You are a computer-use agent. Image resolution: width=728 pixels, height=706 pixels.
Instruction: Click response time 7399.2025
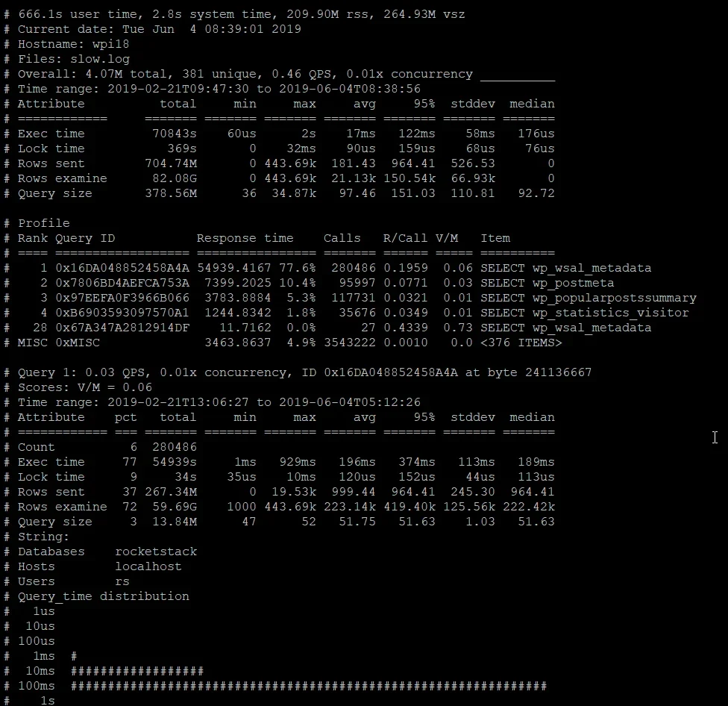tap(238, 283)
